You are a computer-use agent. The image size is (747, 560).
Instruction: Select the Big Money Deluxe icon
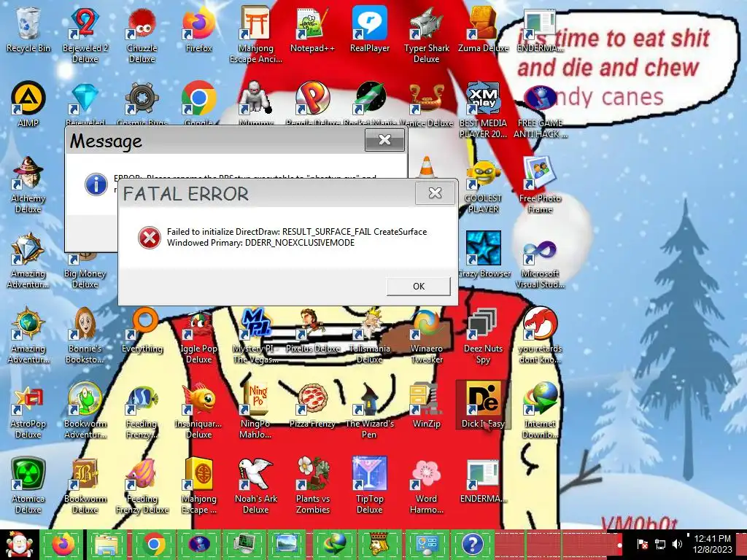(85, 269)
